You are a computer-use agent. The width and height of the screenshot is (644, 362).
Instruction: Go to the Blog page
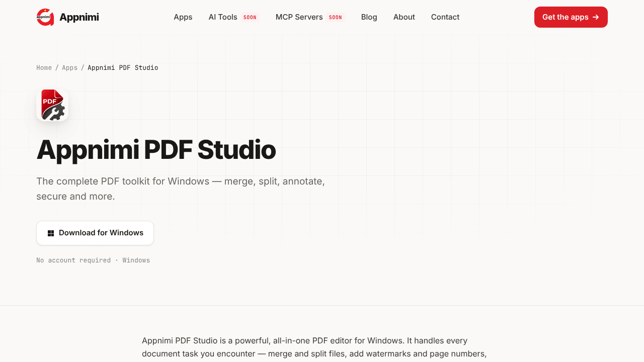click(x=369, y=17)
